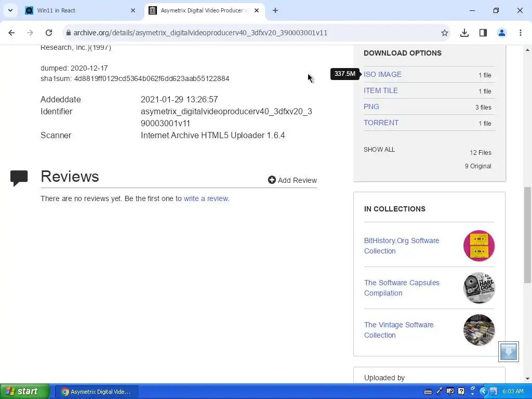The width and height of the screenshot is (532, 399).
Task: Click the tray expand arrow icon
Action: (484, 392)
